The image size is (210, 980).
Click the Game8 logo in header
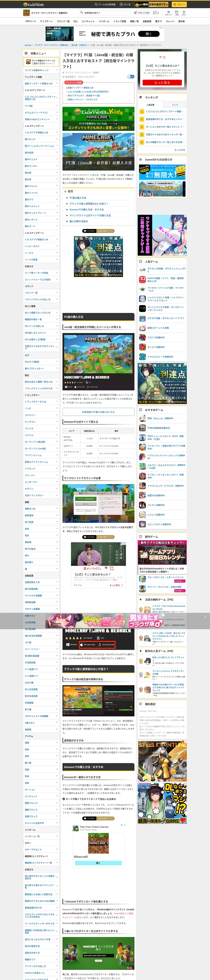pyautogui.click(x=34, y=5)
